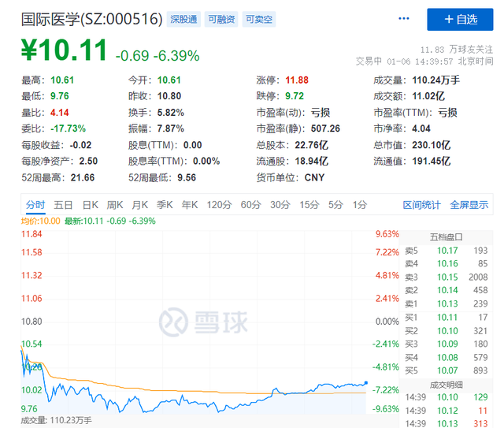Viewport: 504px width, 428px height.
Task: Click the 振幅 value 7.87%
Action: click(x=171, y=128)
